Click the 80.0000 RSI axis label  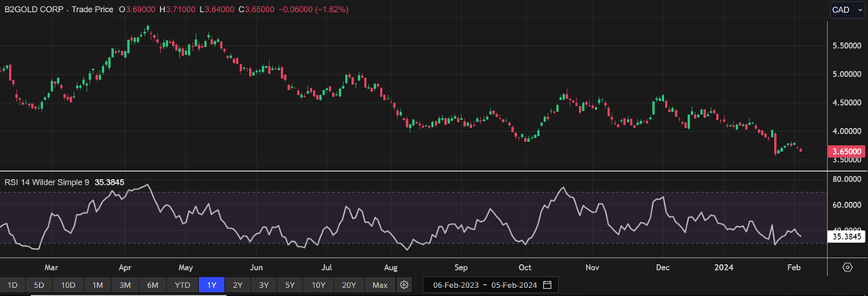point(847,179)
